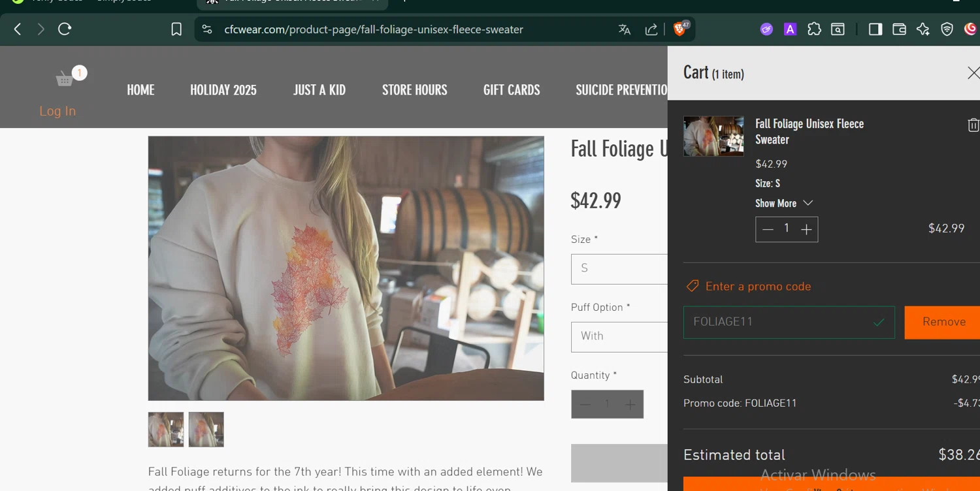
Task: Select the second product thumbnail image
Action: click(x=206, y=429)
